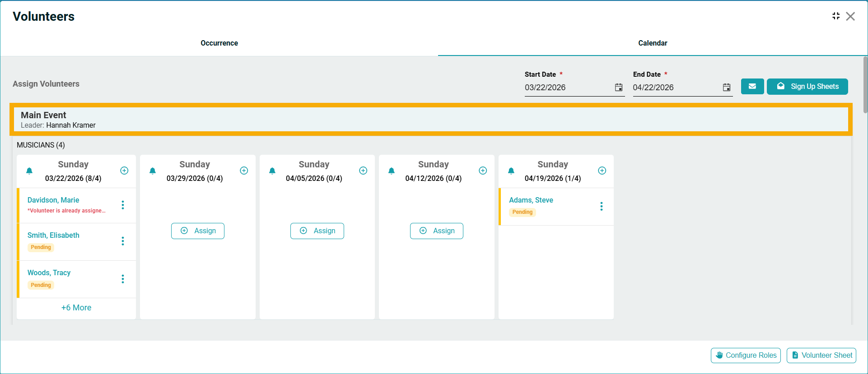Click Pending badge under Smith, Elisabeth
Viewport: 868px width, 374px height.
[x=41, y=247]
